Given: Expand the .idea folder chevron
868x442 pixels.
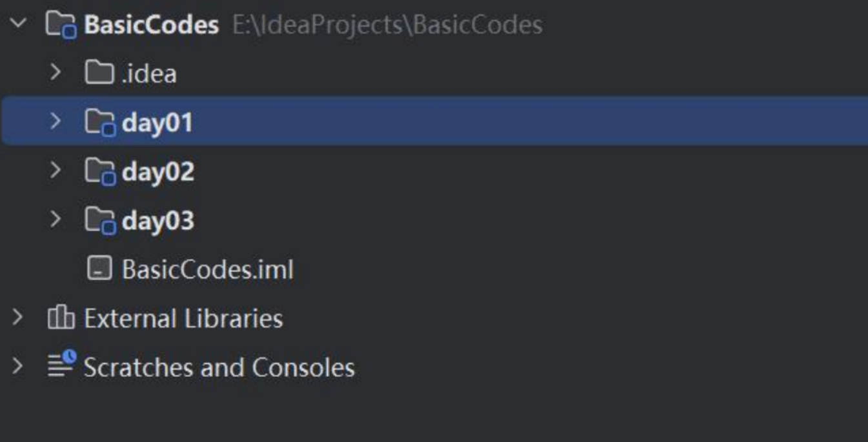Looking at the screenshot, I should point(56,72).
